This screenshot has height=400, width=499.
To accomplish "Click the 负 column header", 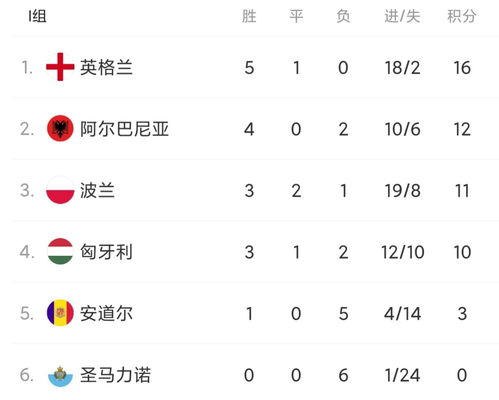I will (x=343, y=16).
